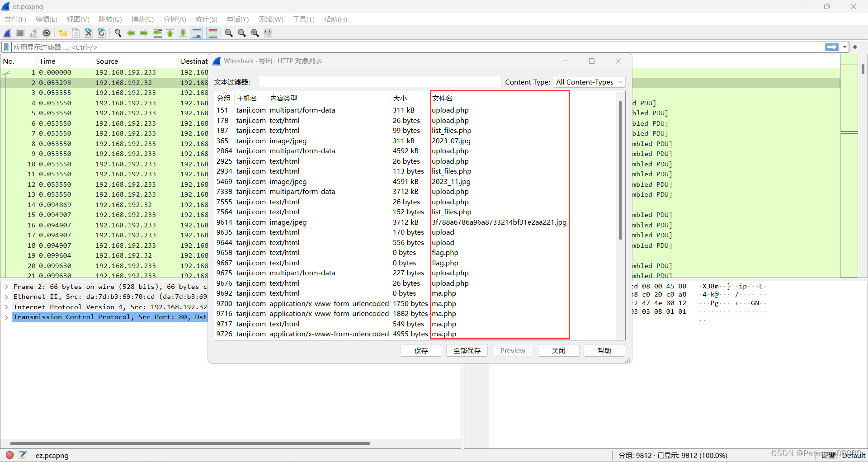868x462 pixels.
Task: Expand the Transmission Control Protocol node
Action: 6,317
